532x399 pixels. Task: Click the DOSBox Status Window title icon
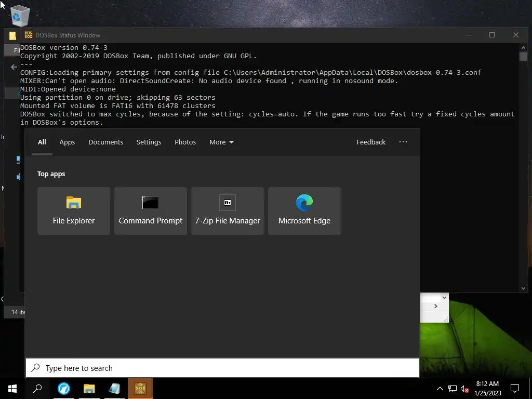click(x=29, y=35)
